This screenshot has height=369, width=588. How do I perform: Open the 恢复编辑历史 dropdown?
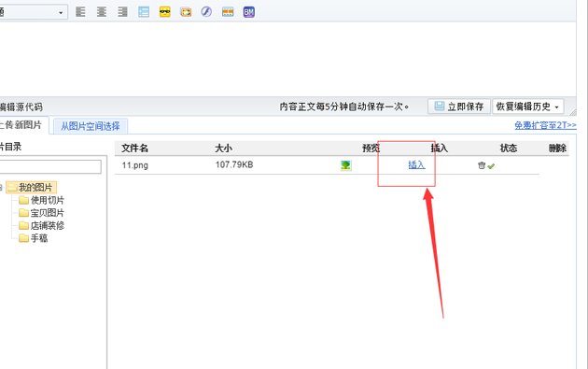click(x=528, y=106)
